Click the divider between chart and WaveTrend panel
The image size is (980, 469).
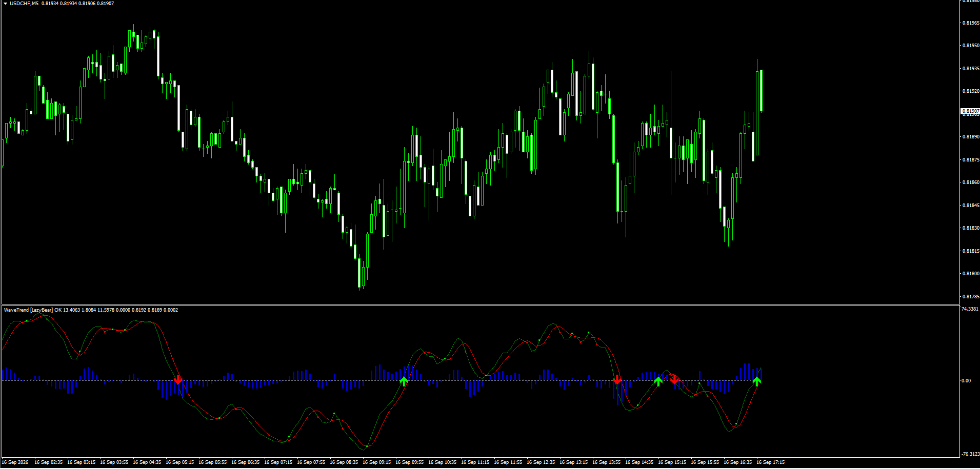pyautogui.click(x=480, y=304)
